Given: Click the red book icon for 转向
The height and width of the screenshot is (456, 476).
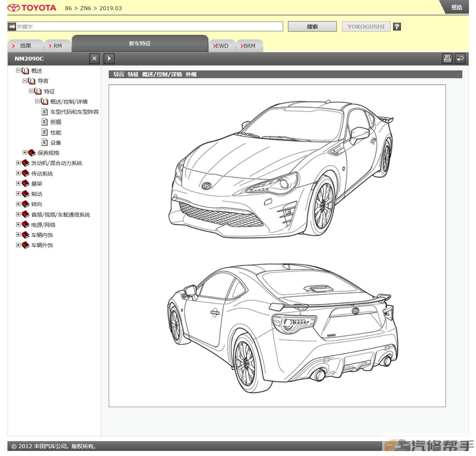Looking at the screenshot, I should [x=25, y=204].
